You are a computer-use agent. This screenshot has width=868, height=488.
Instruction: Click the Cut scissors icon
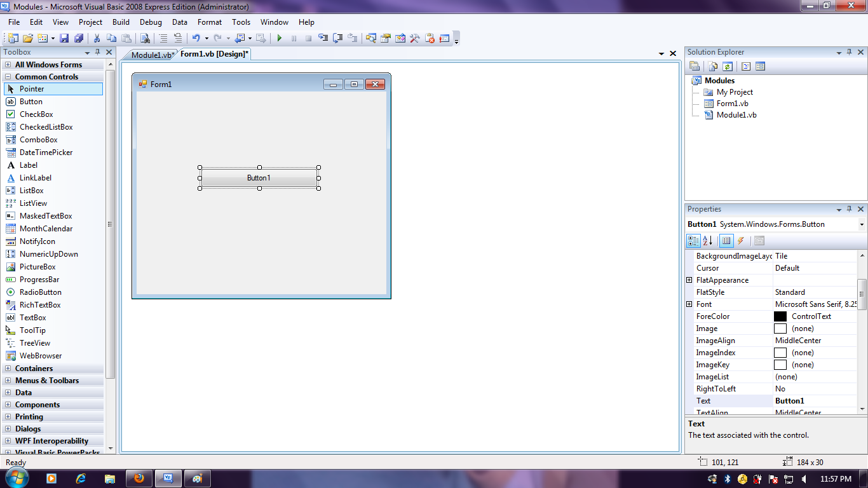pos(97,38)
